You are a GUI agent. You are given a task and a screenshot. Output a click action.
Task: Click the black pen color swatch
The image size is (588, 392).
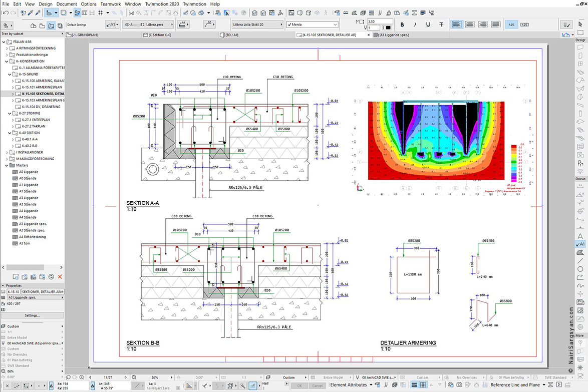click(x=388, y=28)
